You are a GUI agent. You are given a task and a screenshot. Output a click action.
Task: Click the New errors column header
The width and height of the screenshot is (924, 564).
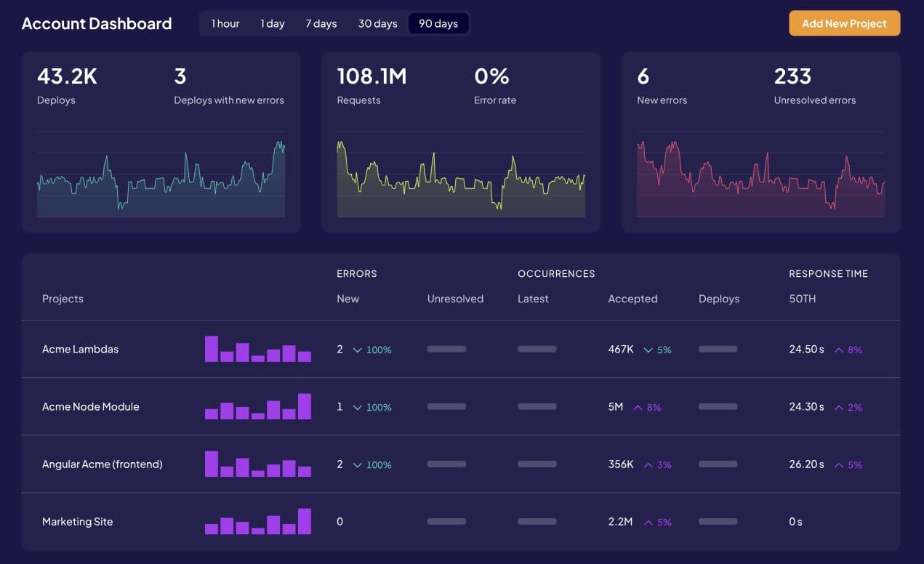click(x=347, y=299)
